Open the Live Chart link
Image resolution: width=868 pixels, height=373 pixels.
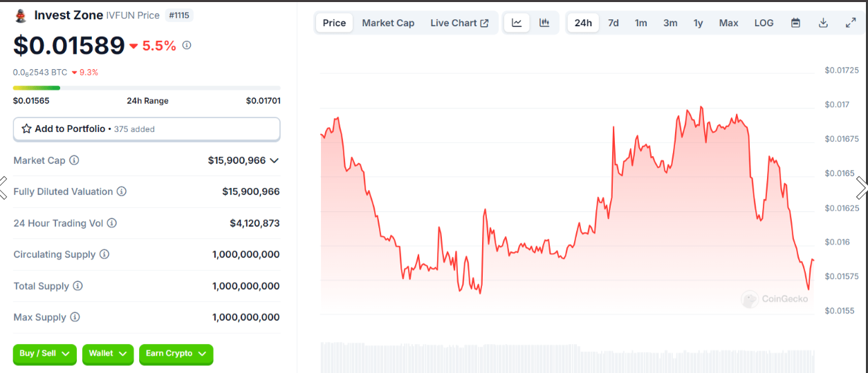click(x=459, y=23)
